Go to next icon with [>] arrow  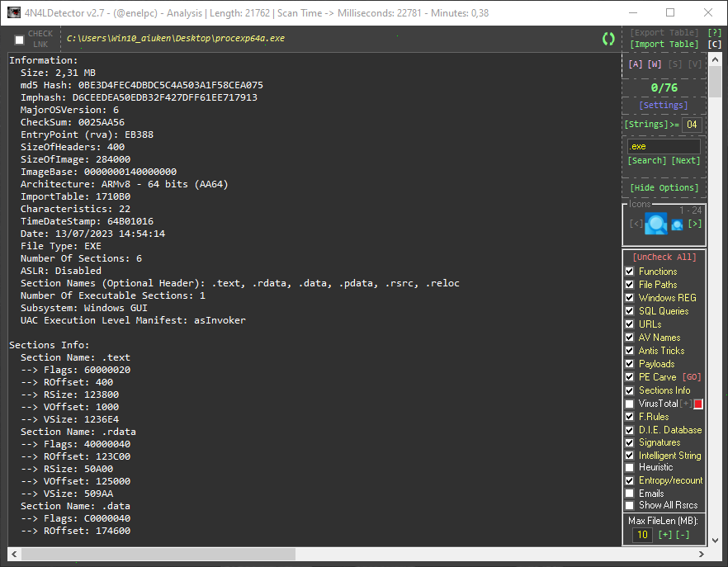click(695, 224)
